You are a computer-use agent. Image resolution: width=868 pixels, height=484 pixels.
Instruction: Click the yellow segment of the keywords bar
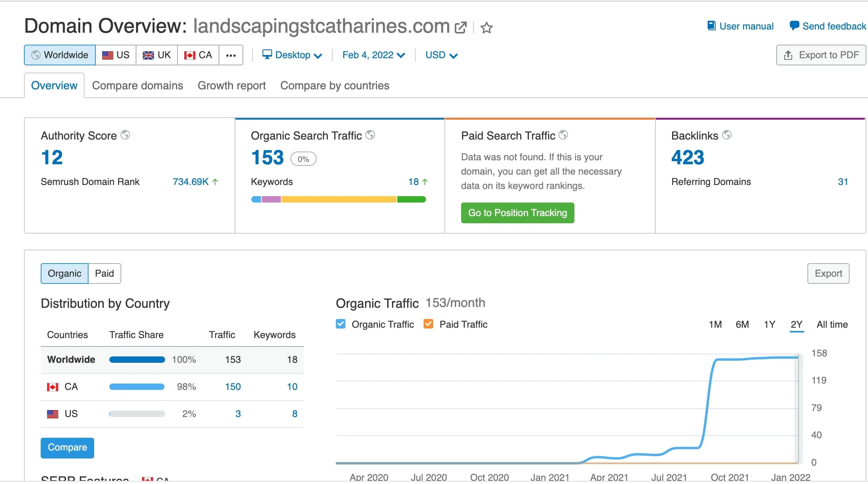[x=339, y=199]
